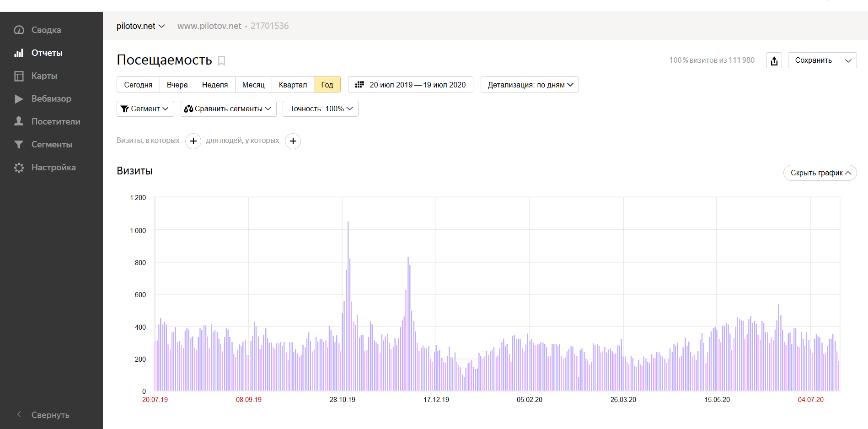Viewport: 868px width, 429px height.
Task: Open the Точность: 100% dropdown
Action: pos(321,109)
